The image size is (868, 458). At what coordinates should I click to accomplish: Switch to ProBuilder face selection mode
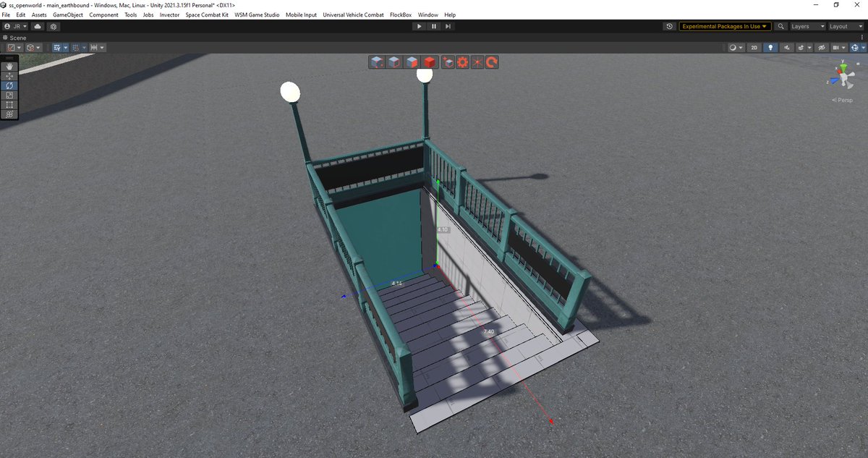411,62
